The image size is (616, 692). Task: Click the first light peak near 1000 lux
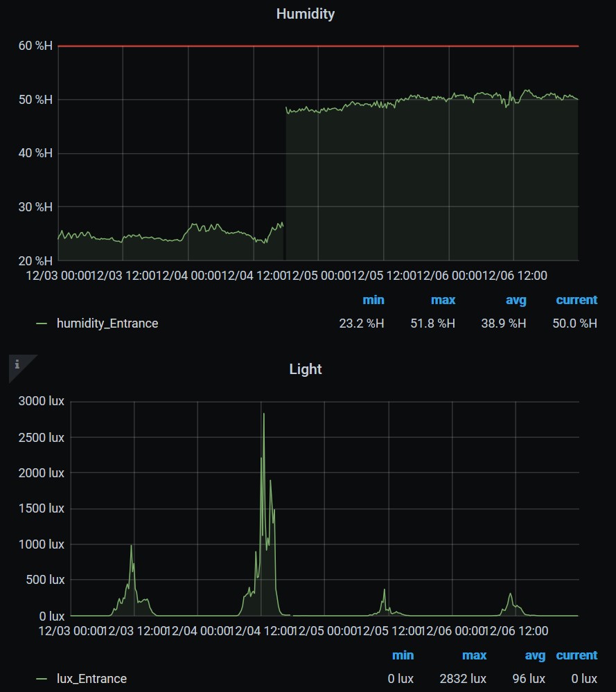[x=131, y=547]
